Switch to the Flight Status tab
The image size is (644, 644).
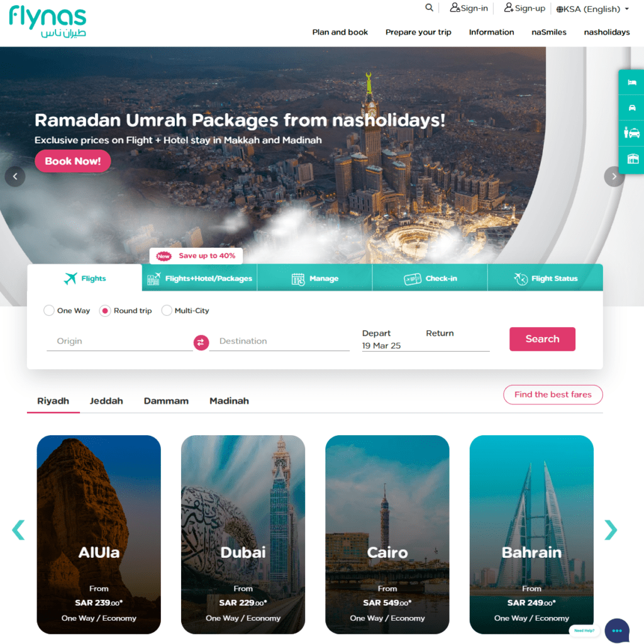tap(545, 278)
